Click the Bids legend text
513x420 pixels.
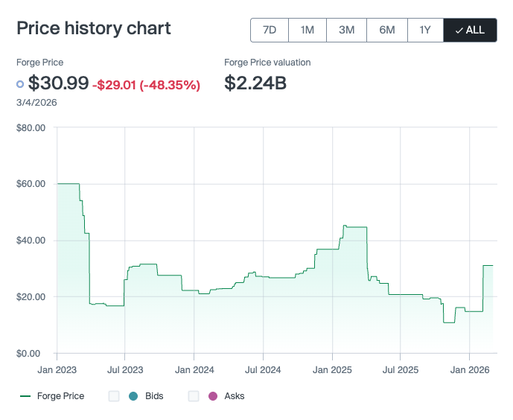click(x=154, y=396)
